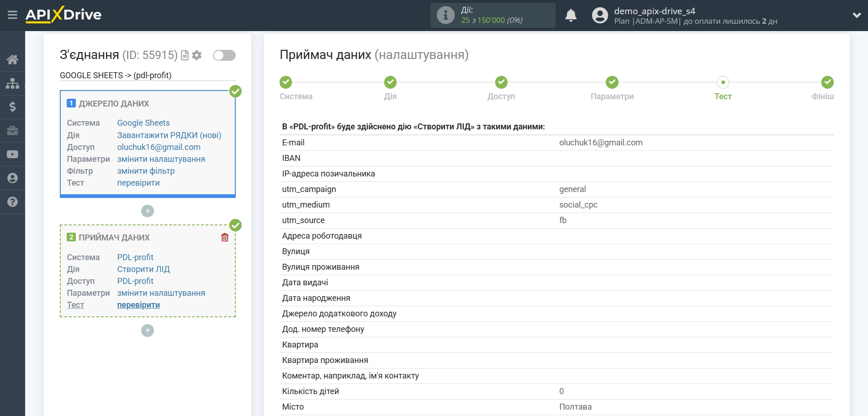Click 'змінити фільтр' in data source
The height and width of the screenshot is (416, 868).
click(146, 171)
